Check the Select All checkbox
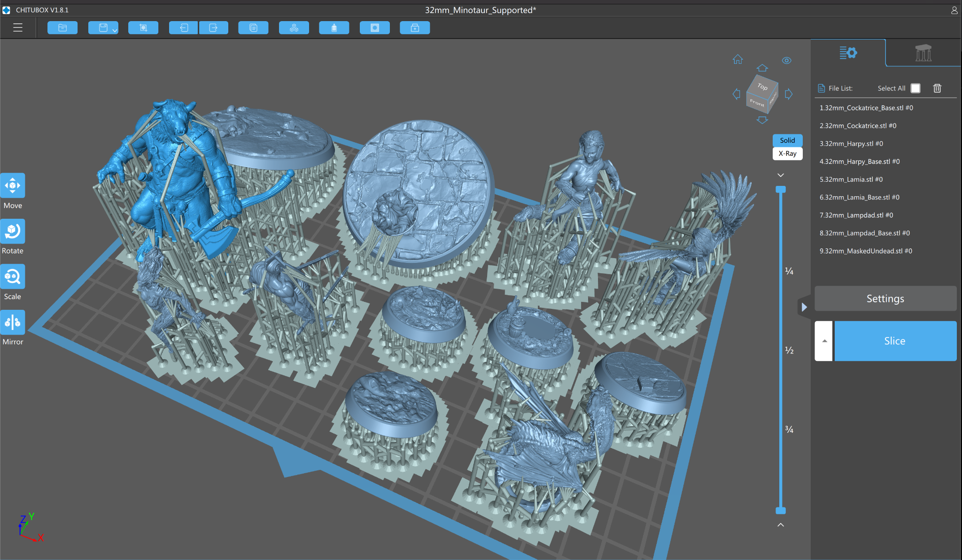The image size is (962, 560). click(x=915, y=88)
